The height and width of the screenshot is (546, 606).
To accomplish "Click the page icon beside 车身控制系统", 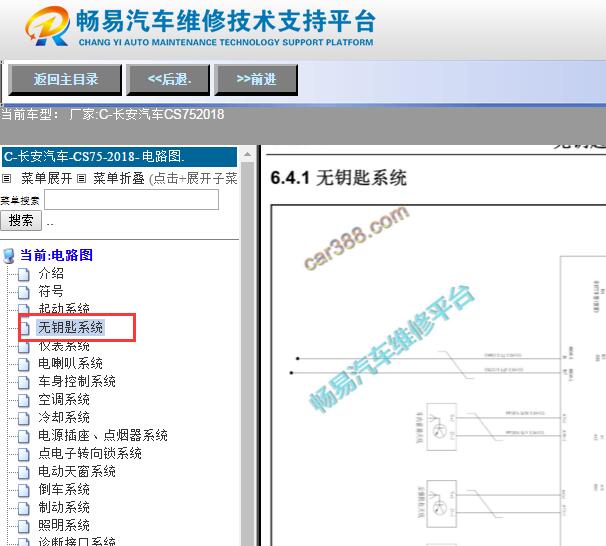I will 24,383.
